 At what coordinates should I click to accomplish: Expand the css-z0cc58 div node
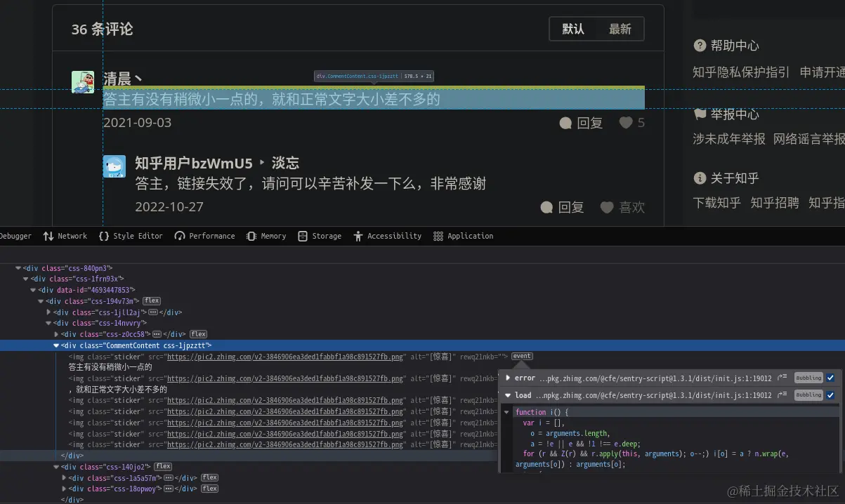[56, 334]
